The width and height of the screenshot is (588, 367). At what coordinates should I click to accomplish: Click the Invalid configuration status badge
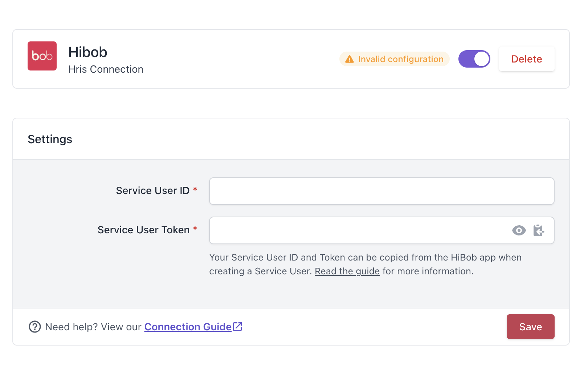tap(394, 59)
